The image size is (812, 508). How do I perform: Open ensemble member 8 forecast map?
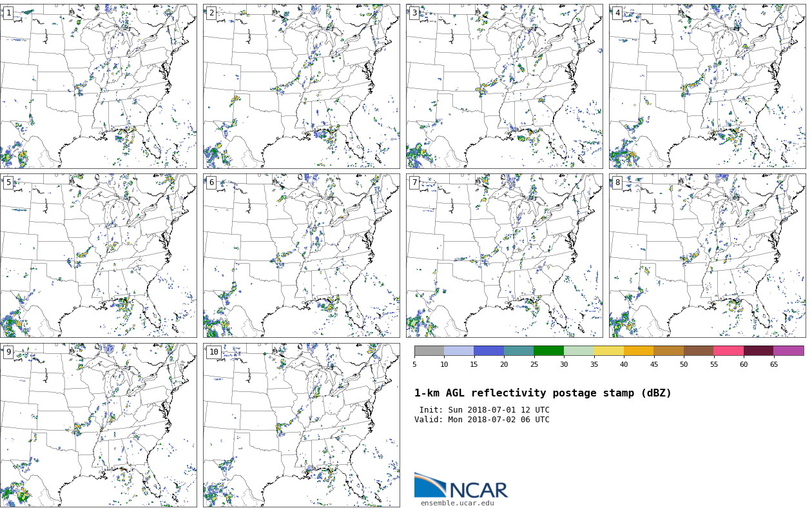pos(707,255)
